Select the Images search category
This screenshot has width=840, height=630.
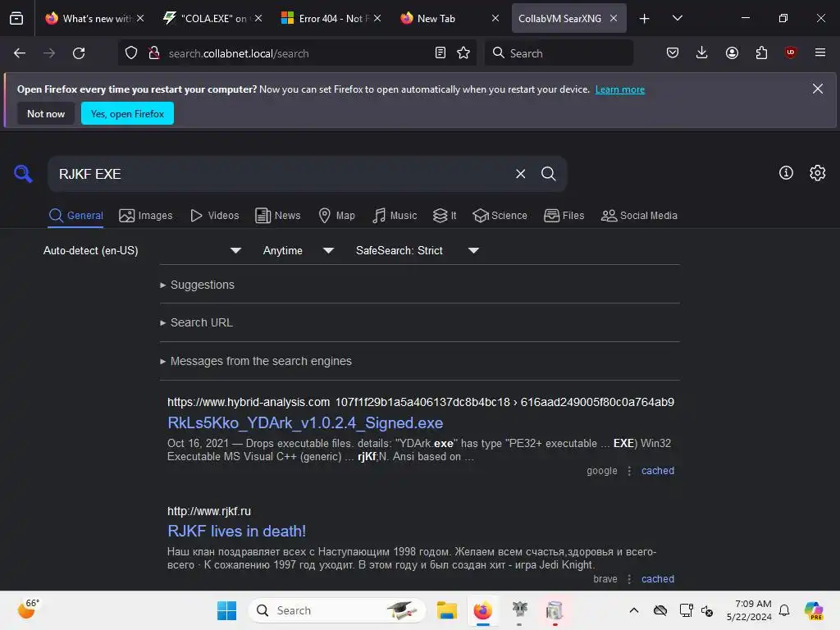click(x=146, y=216)
